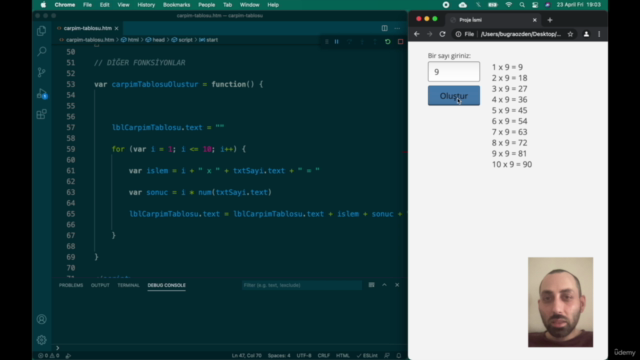This screenshot has height=360, width=640.
Task: Open the Explorer view in VS Code
Action: click(41, 31)
